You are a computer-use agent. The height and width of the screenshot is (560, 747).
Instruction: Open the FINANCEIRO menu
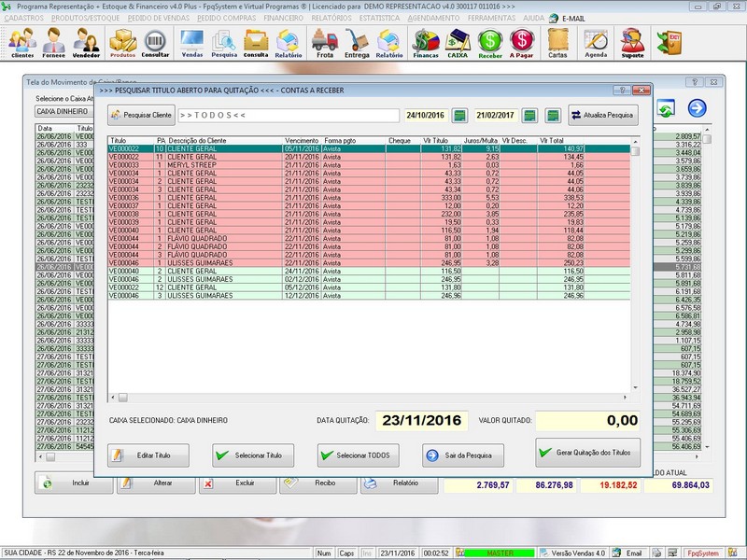(284, 18)
